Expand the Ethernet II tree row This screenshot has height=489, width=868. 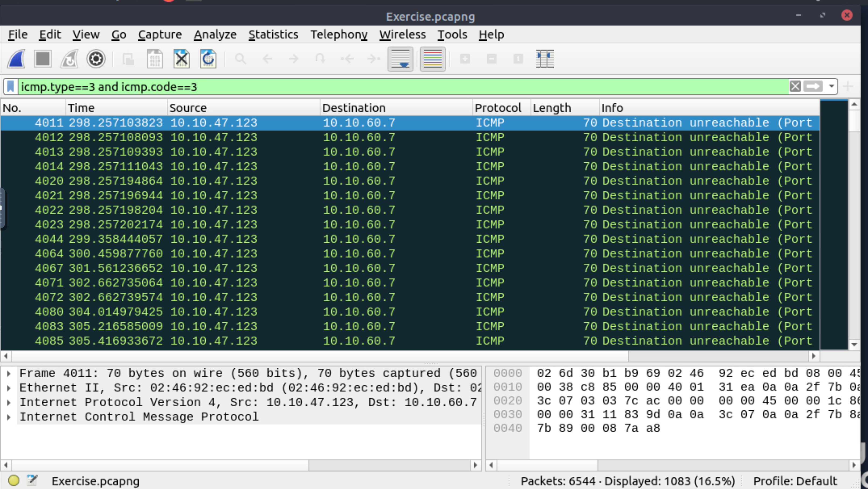pyautogui.click(x=9, y=388)
